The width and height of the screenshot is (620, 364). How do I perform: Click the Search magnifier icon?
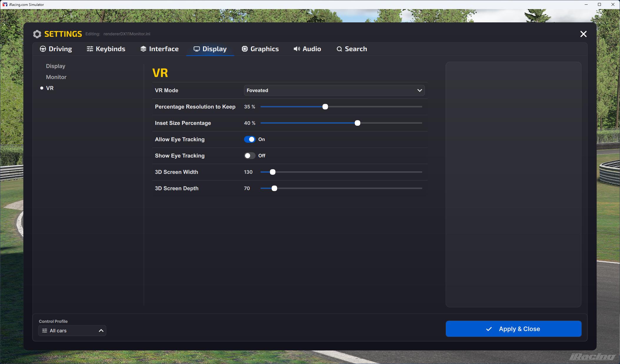339,49
